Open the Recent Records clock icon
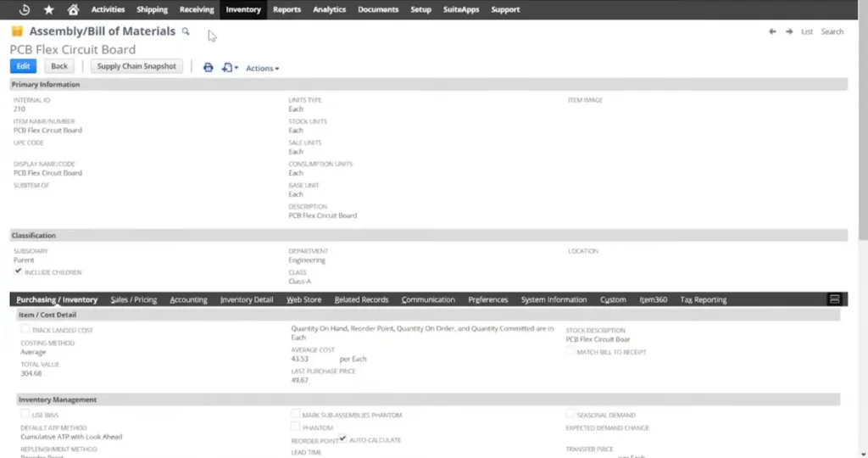The width and height of the screenshot is (868, 458). pos(24,9)
